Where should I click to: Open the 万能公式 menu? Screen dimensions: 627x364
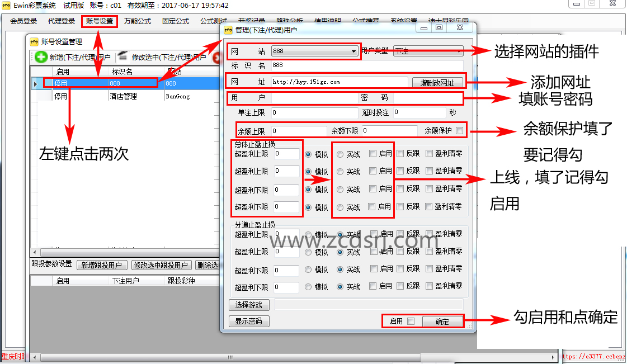138,22
